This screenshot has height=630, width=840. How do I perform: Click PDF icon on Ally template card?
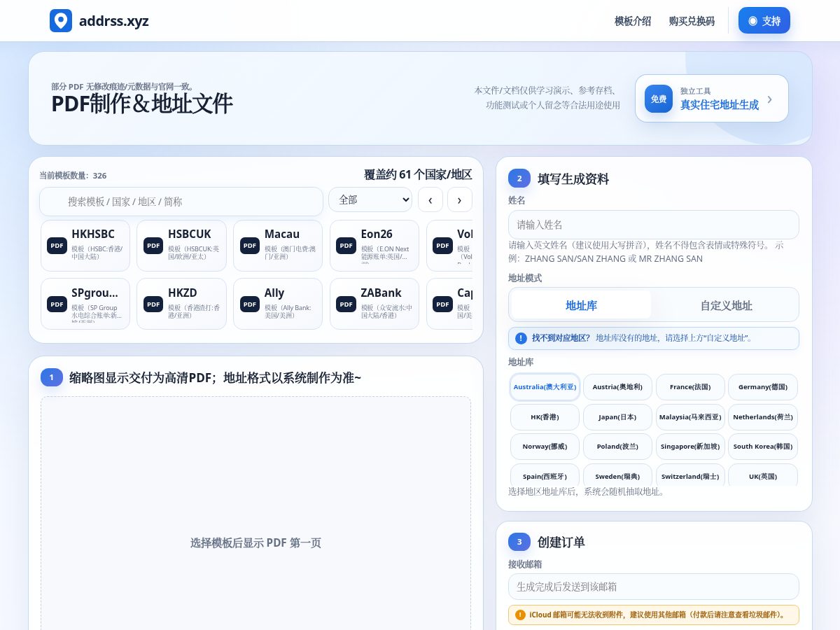point(250,304)
